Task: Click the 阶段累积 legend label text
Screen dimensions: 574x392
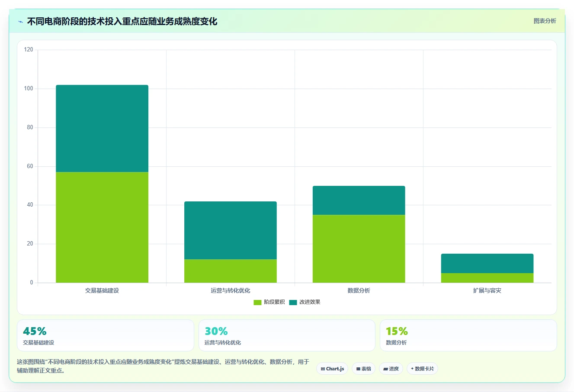Action: (x=274, y=302)
